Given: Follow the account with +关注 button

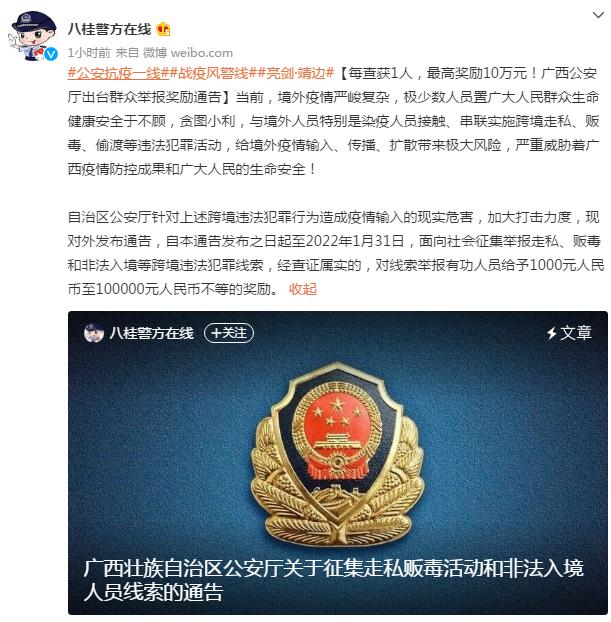Looking at the screenshot, I should click(x=229, y=333).
